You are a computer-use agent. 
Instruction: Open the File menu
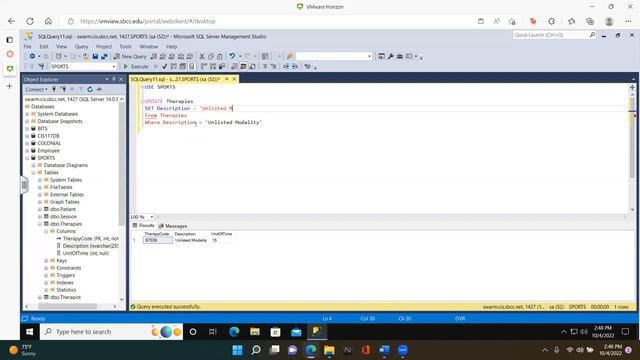coord(27,47)
